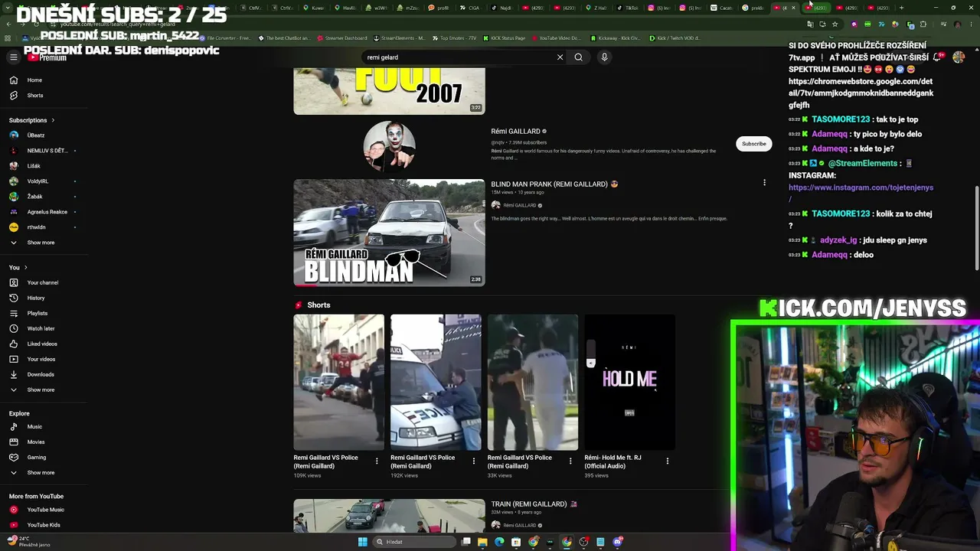Run search with the magnifier button
The image size is (980, 551).
tap(579, 57)
